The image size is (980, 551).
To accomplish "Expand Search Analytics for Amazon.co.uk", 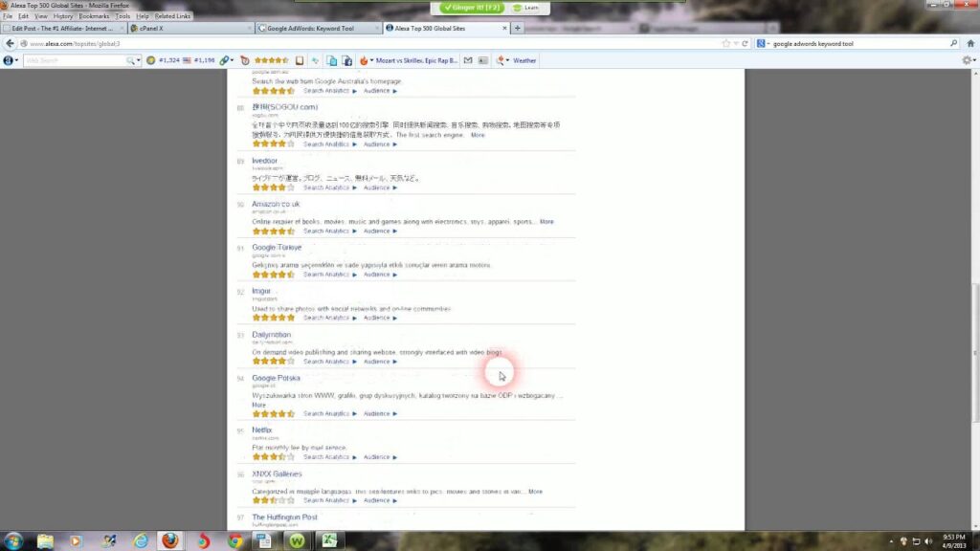I will coord(330,231).
